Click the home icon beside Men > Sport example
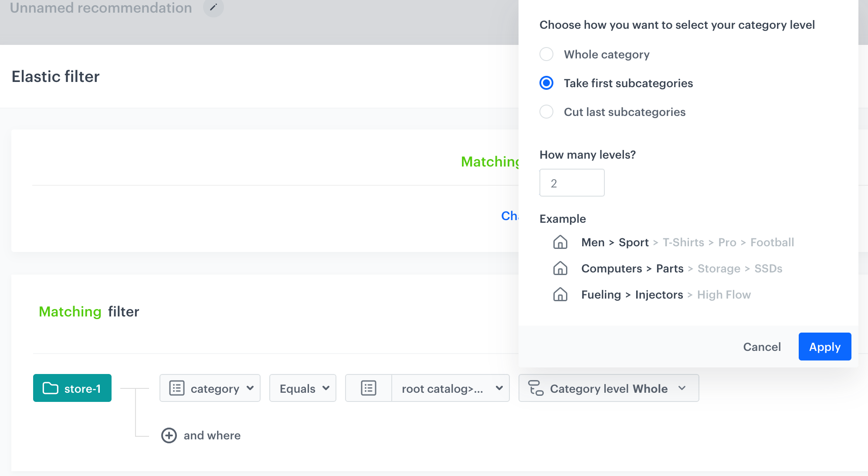 [560, 242]
